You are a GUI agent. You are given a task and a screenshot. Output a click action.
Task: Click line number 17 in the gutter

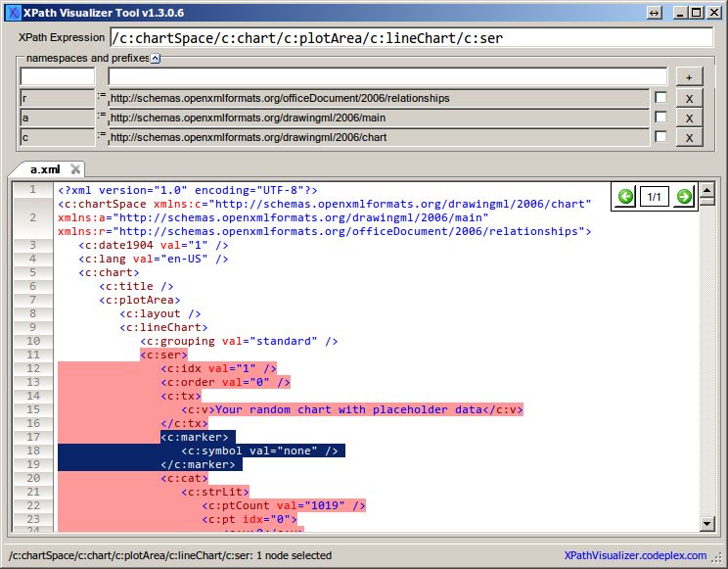point(33,437)
